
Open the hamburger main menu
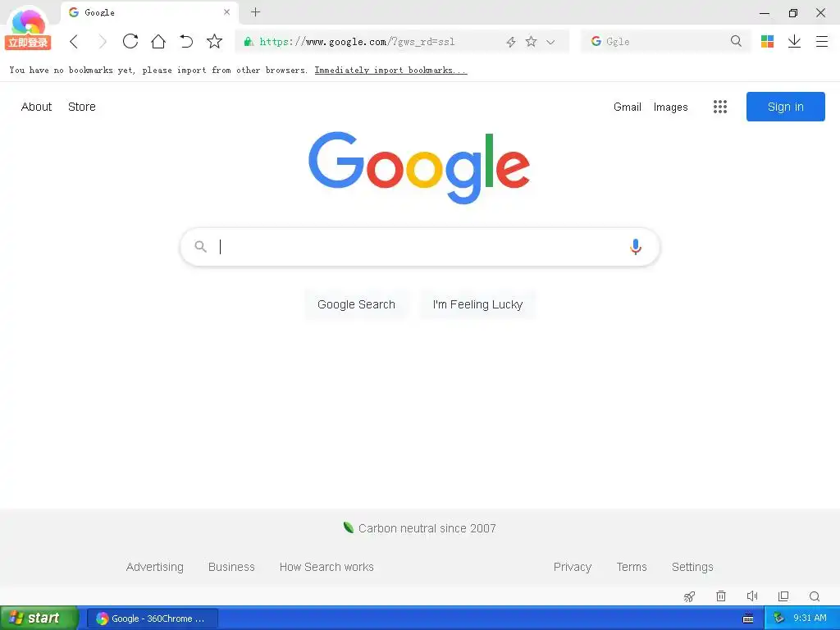pyautogui.click(x=822, y=41)
